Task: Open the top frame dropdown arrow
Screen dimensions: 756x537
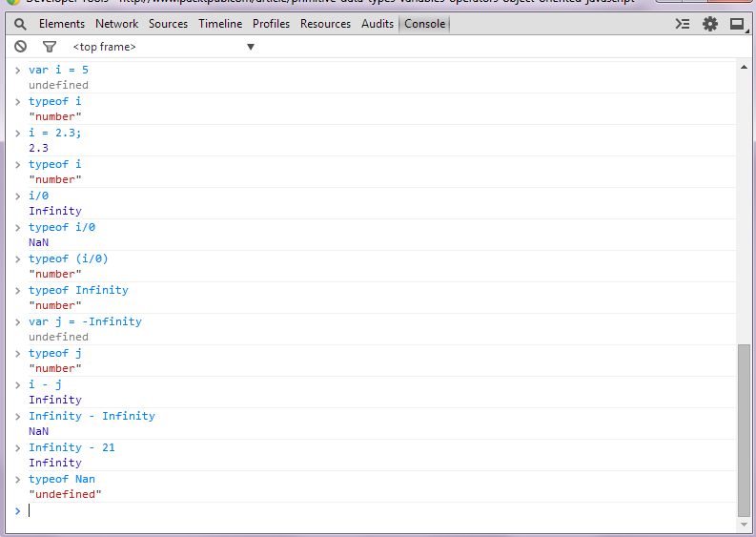Action: coord(251,47)
